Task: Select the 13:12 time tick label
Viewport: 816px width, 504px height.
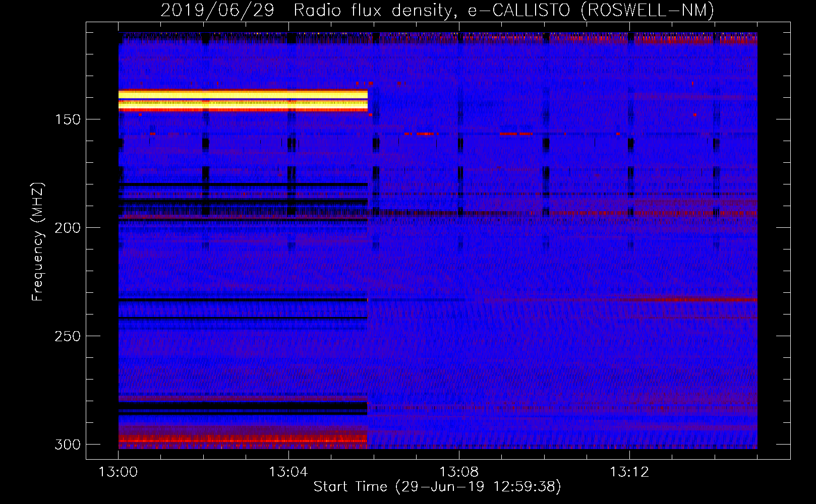Action: pyautogui.click(x=629, y=472)
